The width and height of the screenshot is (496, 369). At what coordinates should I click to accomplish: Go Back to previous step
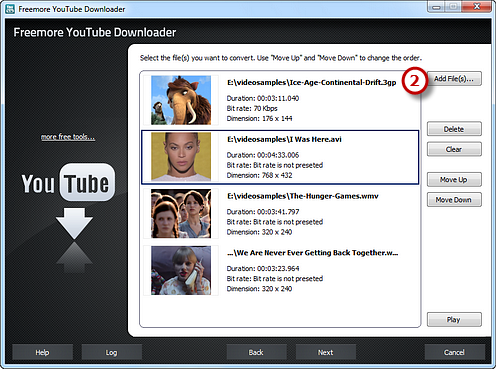[256, 352]
